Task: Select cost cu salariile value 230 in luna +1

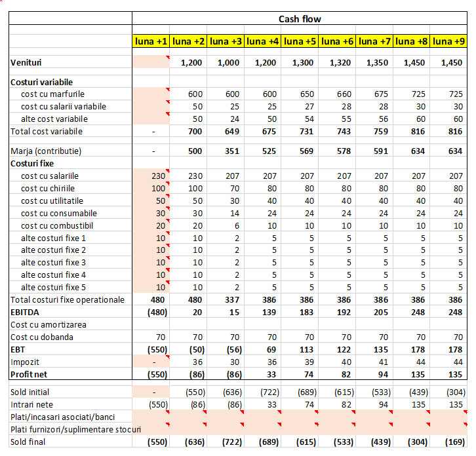Action: pos(151,176)
